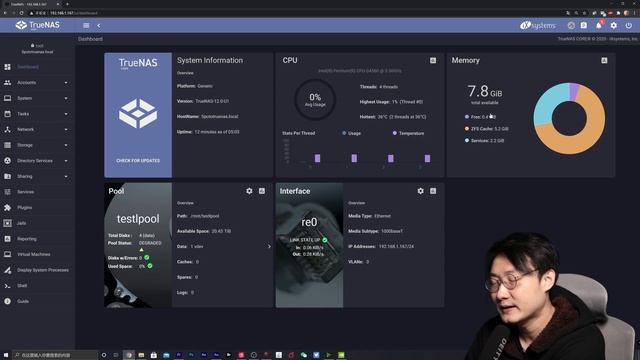Click the Reporting chart icon
Viewport: 640px width, 360px height.
(7, 239)
